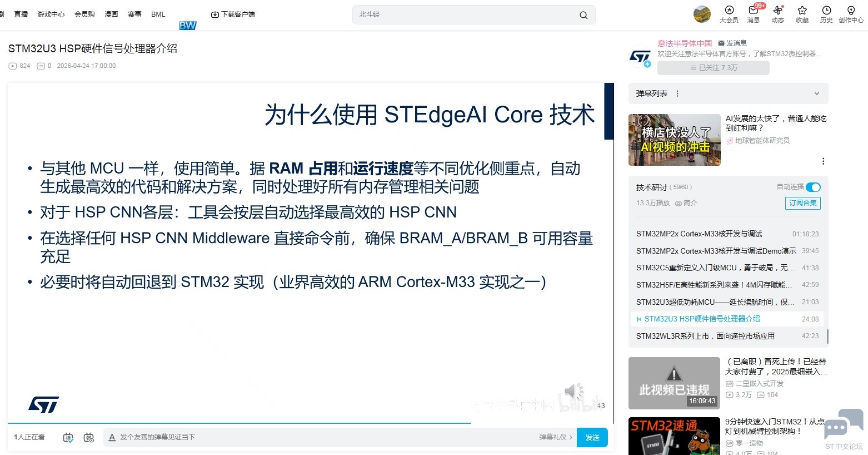The width and height of the screenshot is (868, 455).
Task: Open the 收藏 favorites star icon
Action: 802,14
